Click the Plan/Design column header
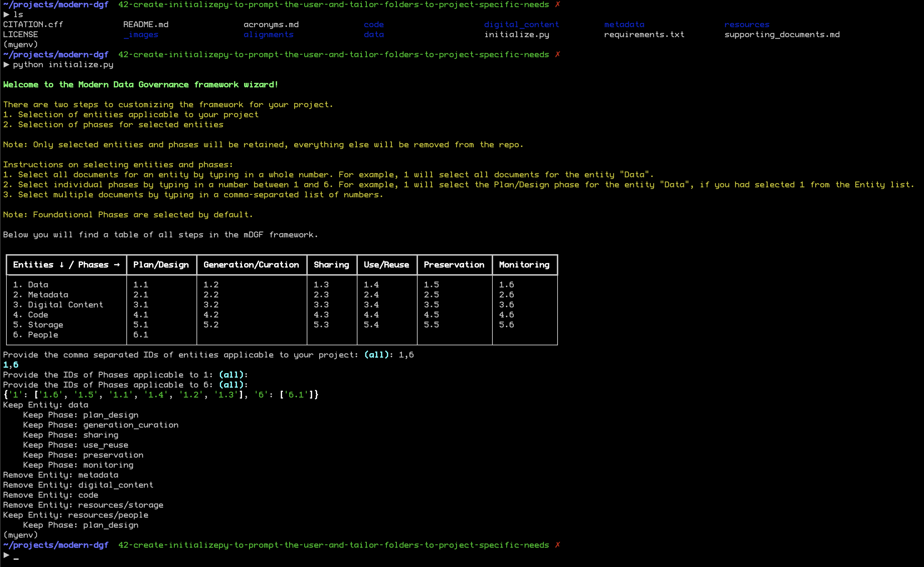This screenshot has height=567, width=924. tap(161, 265)
